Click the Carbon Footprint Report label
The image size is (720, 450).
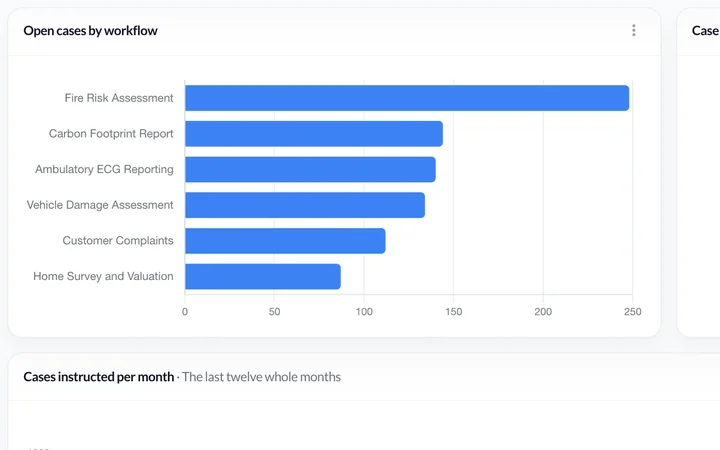coord(111,134)
